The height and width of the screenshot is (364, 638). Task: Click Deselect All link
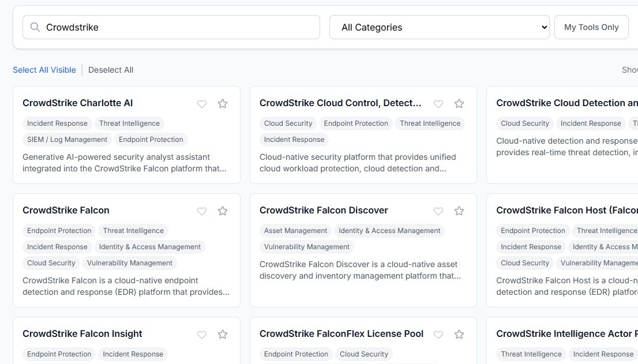[111, 70]
